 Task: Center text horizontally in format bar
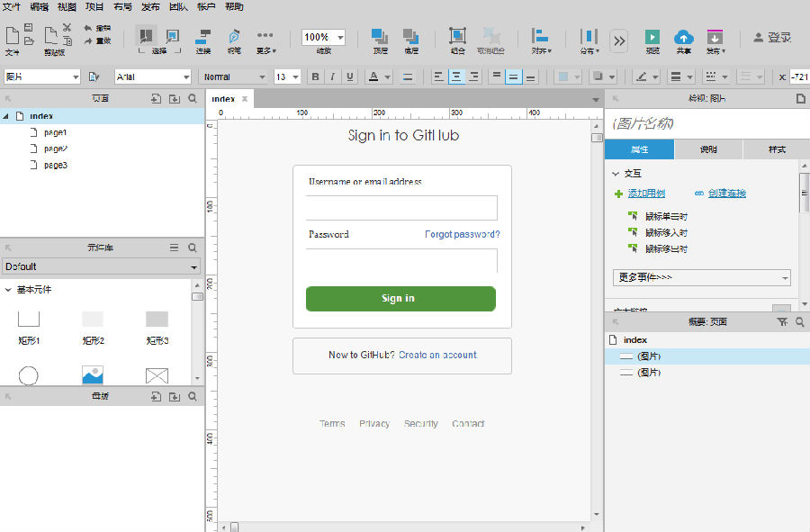(x=456, y=77)
